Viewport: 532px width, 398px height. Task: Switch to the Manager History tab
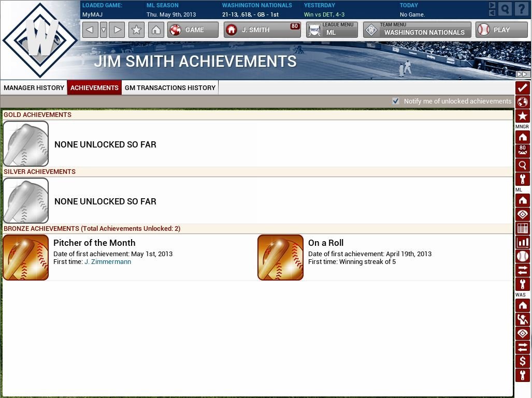34,87
